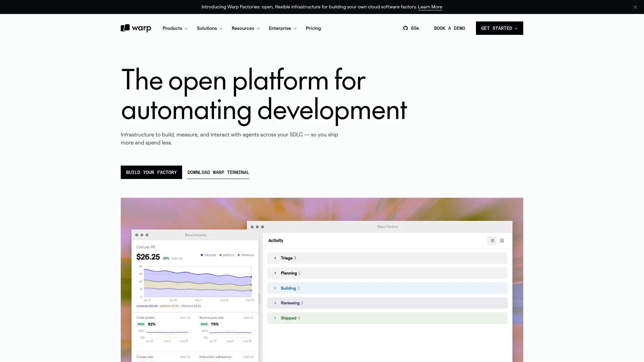The image size is (644, 362).
Task: Click the inference legend dot
Action: pyautogui.click(x=239, y=255)
